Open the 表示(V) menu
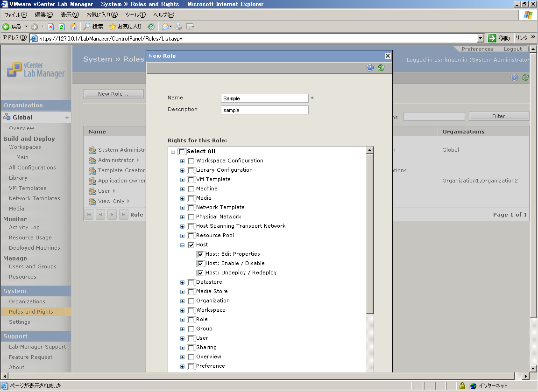This screenshot has height=392, width=538. point(70,15)
